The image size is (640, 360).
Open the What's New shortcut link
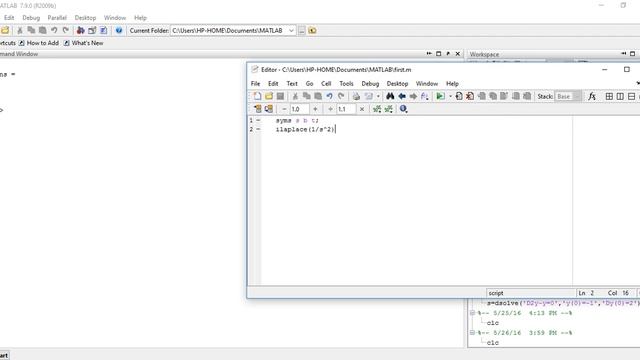pyautogui.click(x=83, y=43)
